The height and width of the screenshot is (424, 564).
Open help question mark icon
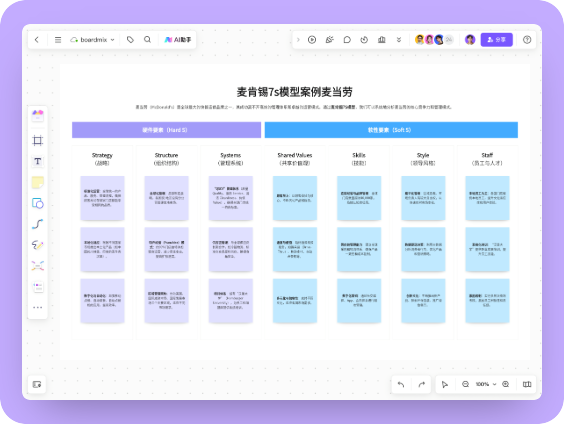coord(527,40)
